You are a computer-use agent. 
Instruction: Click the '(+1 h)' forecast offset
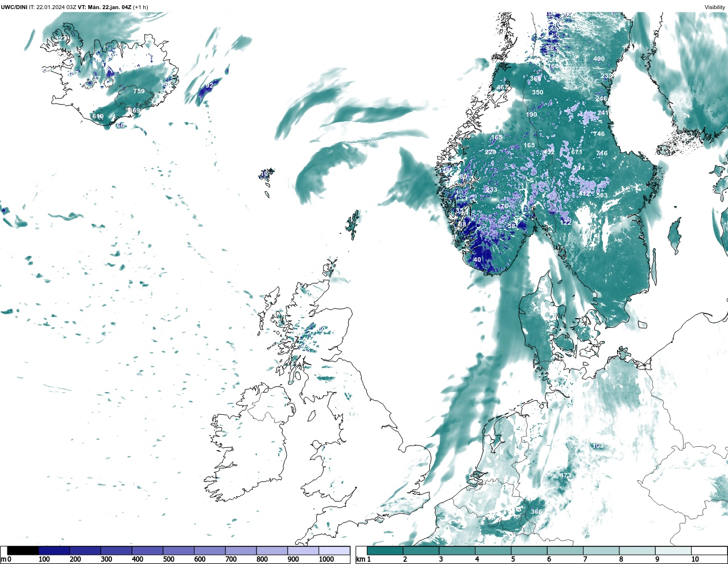pos(141,7)
